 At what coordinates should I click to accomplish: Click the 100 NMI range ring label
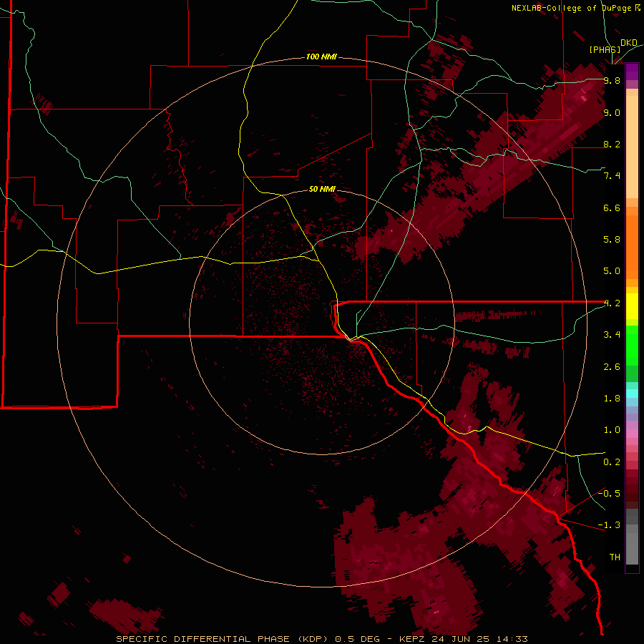click(321, 57)
